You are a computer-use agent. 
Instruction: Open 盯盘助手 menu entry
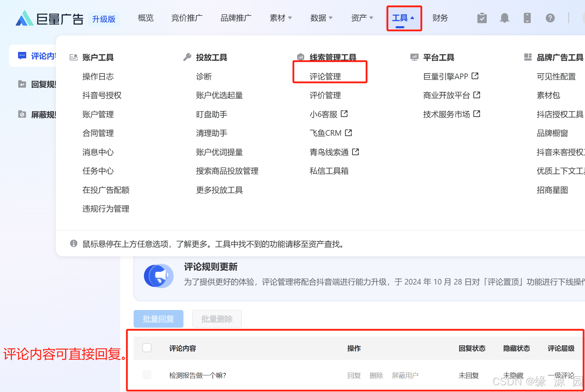[212, 114]
